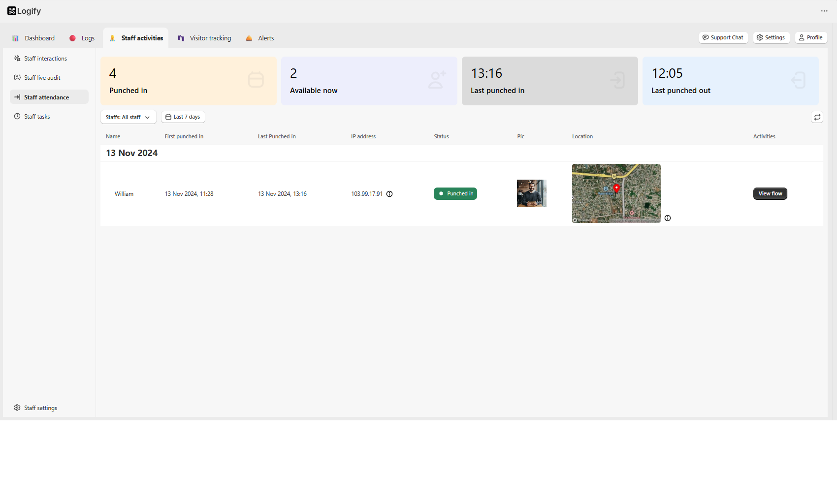Screen dimensions: 837x504
Task: Click the calendar icon on Punched in card
Action: point(256,80)
